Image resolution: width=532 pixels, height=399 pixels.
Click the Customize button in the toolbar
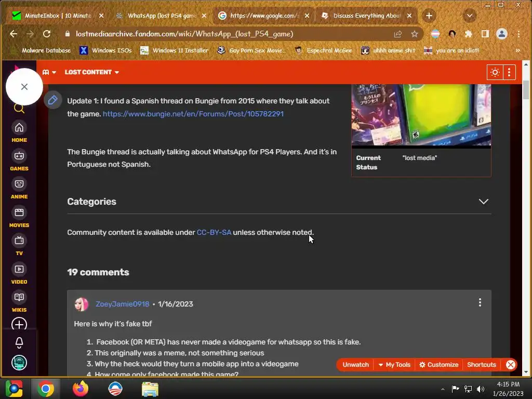438,365
